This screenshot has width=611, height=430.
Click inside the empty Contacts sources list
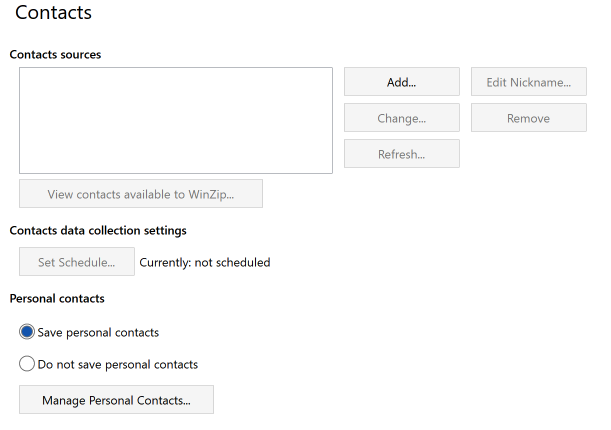[176, 120]
